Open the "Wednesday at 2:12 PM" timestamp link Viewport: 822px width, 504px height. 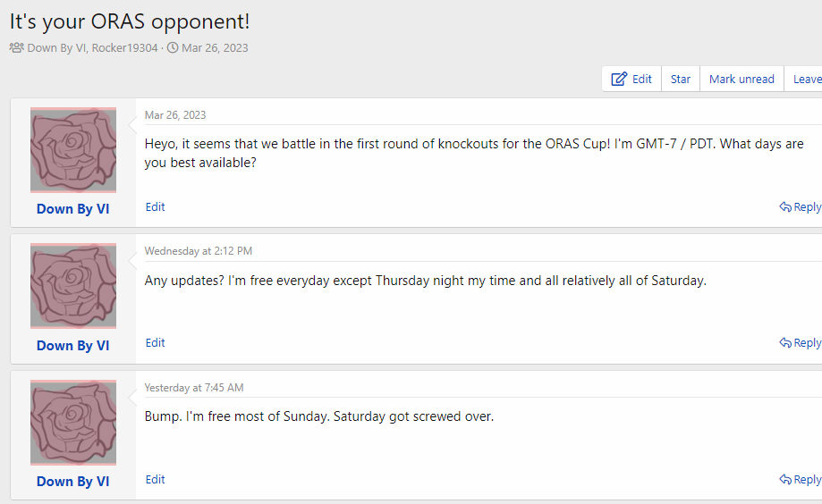[x=199, y=251]
